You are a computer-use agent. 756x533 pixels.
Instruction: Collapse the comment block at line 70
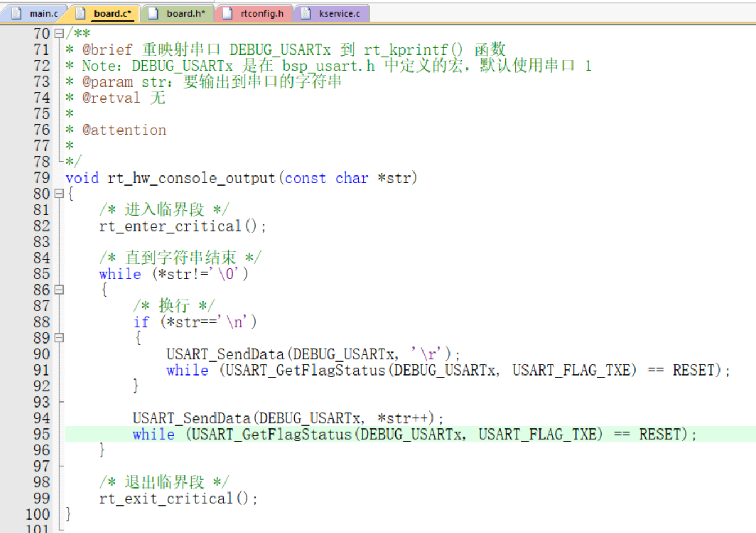tap(58, 34)
